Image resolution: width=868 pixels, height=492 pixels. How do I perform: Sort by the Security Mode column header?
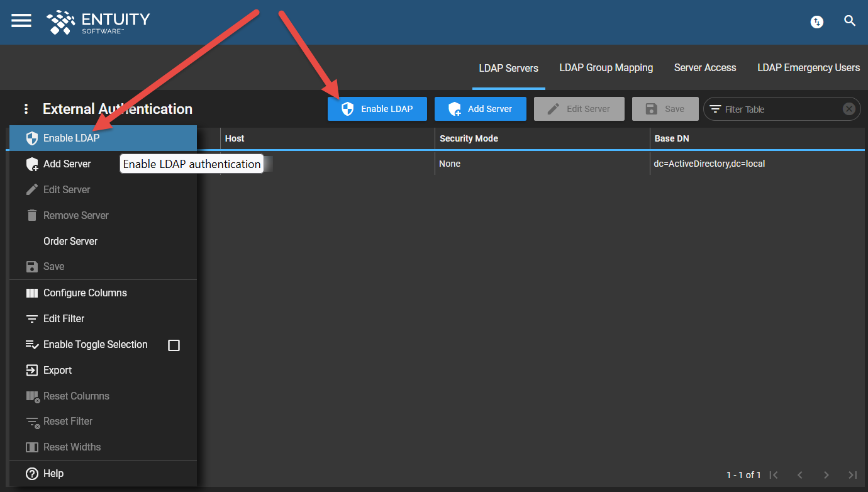[x=469, y=138]
